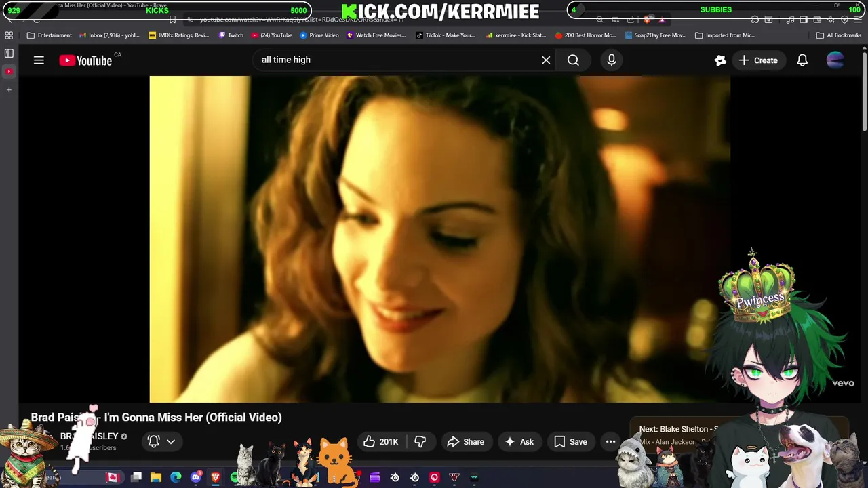Open the YouTube sidebar shortcut icon

9,71
